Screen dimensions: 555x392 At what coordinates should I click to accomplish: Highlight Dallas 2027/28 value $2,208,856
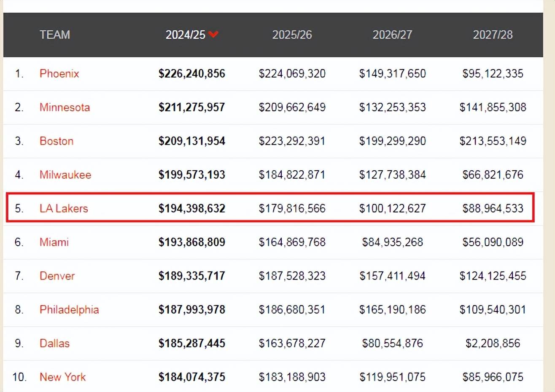493,344
